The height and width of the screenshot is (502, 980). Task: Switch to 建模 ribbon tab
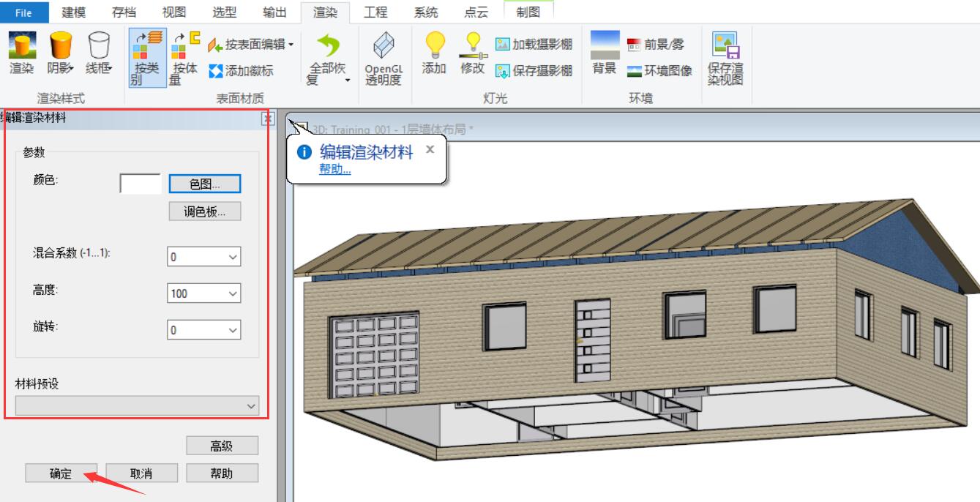point(74,12)
